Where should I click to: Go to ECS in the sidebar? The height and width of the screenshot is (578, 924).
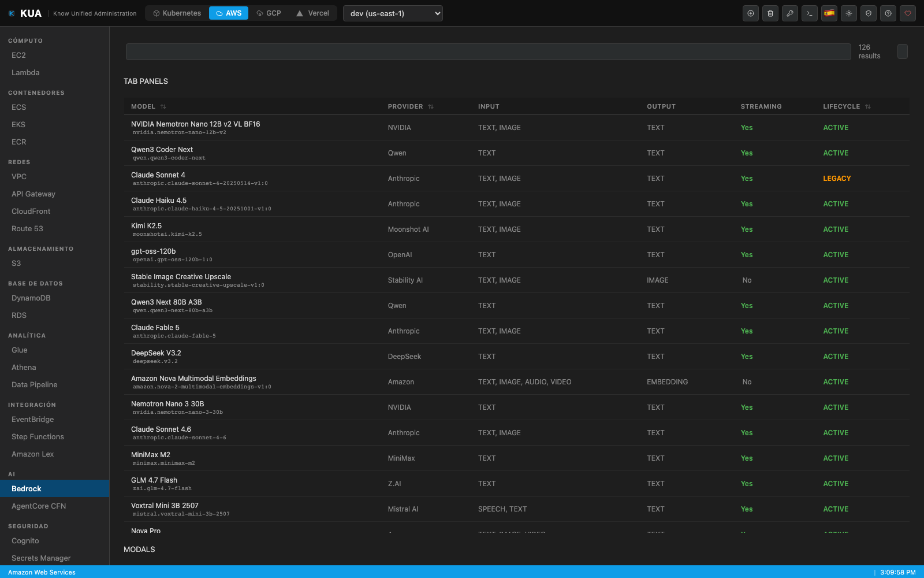[x=55, y=108]
